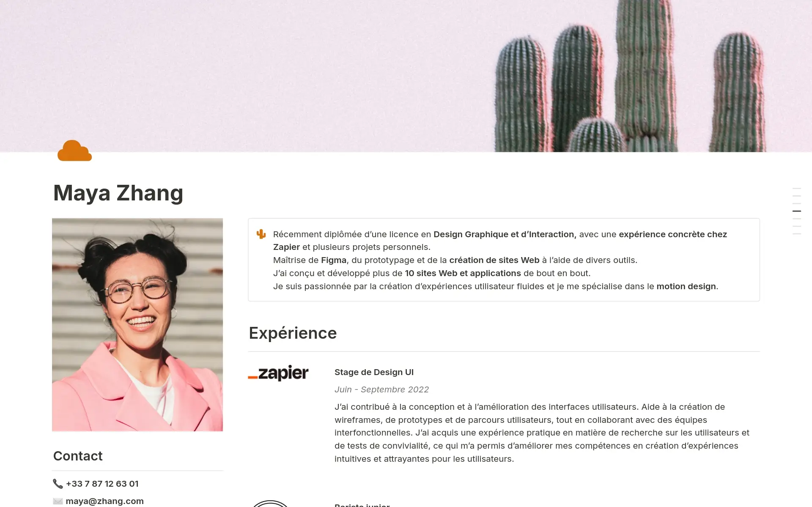Select the dark active table-of-contents marker
812x507 pixels.
pyautogui.click(x=797, y=211)
